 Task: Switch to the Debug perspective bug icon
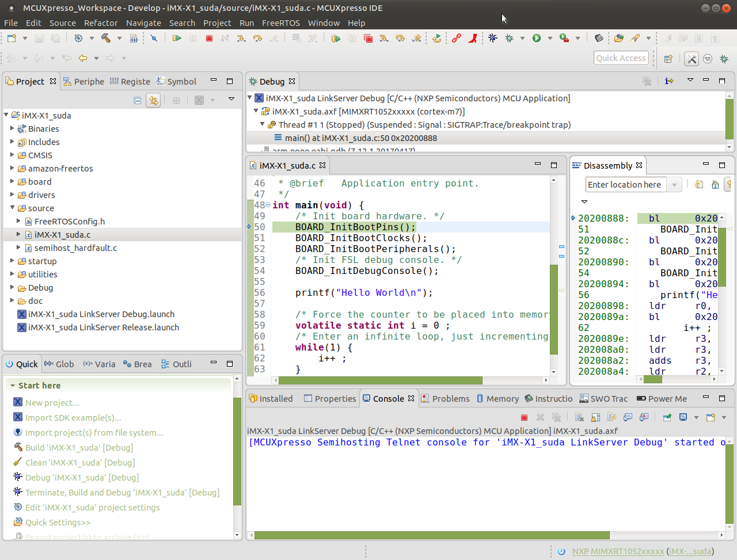click(x=724, y=59)
